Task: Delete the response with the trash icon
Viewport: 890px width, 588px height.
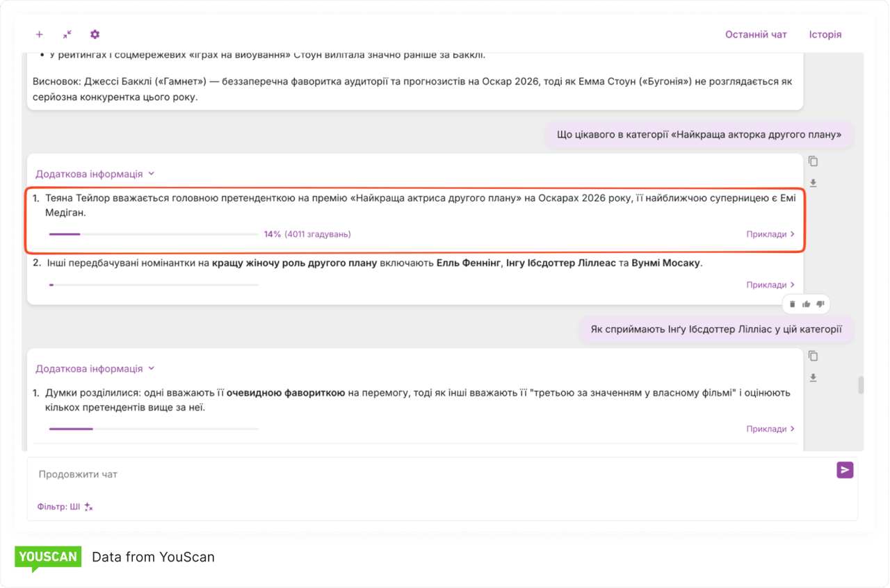Action: pos(792,304)
